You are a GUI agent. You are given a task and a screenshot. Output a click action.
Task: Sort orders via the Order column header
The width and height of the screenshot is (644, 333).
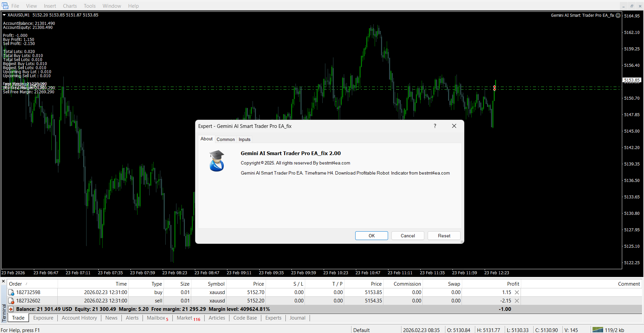coord(15,284)
